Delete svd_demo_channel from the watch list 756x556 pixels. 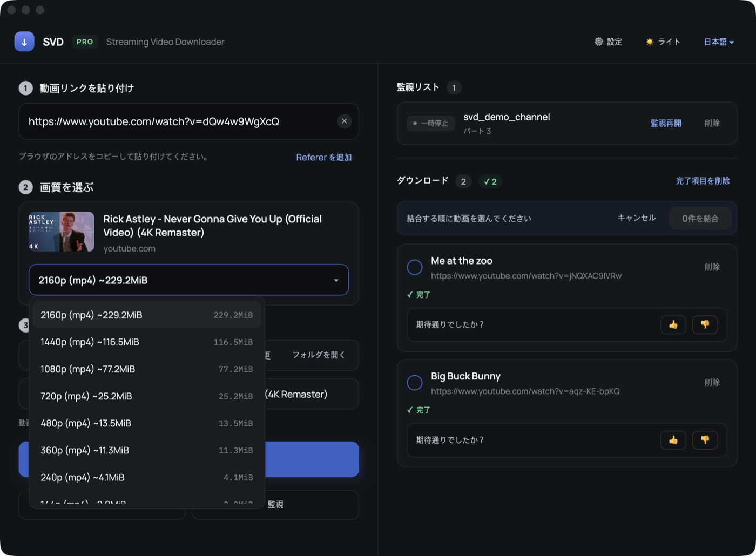click(x=712, y=123)
